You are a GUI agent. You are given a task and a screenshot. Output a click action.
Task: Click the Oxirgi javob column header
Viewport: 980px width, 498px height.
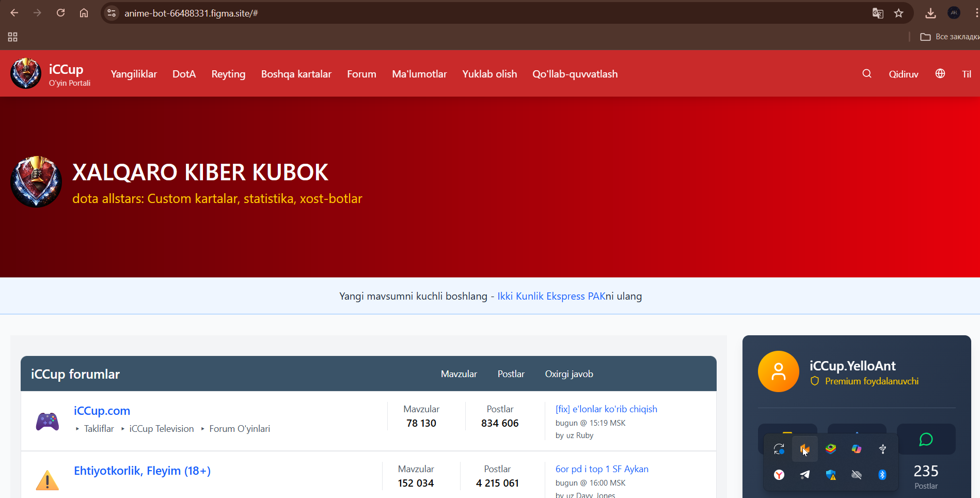[x=569, y=374]
